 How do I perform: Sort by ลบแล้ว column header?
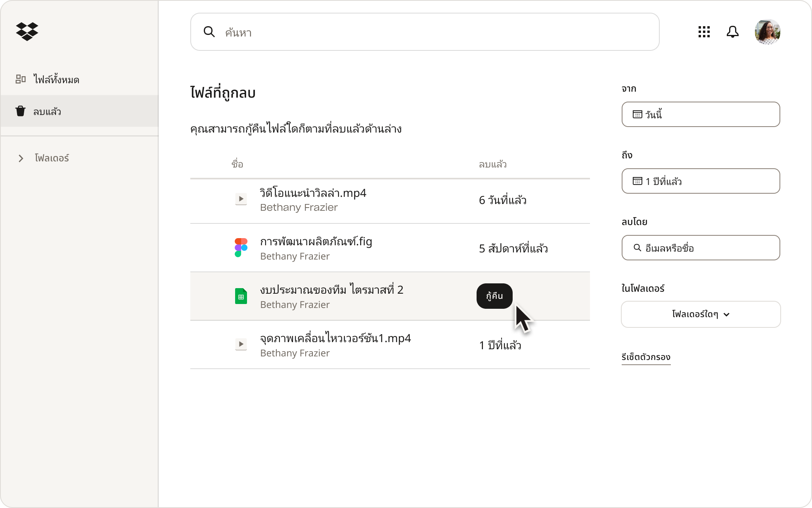pos(492,164)
